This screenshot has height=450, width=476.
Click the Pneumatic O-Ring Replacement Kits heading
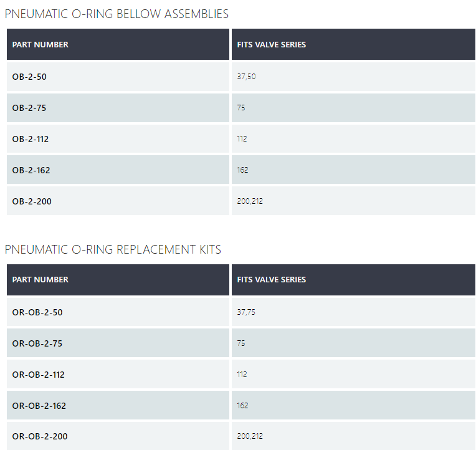click(113, 249)
